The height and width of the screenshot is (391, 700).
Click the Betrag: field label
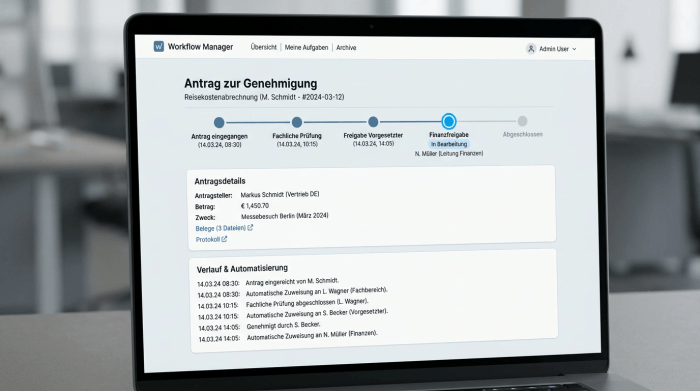[x=205, y=207]
